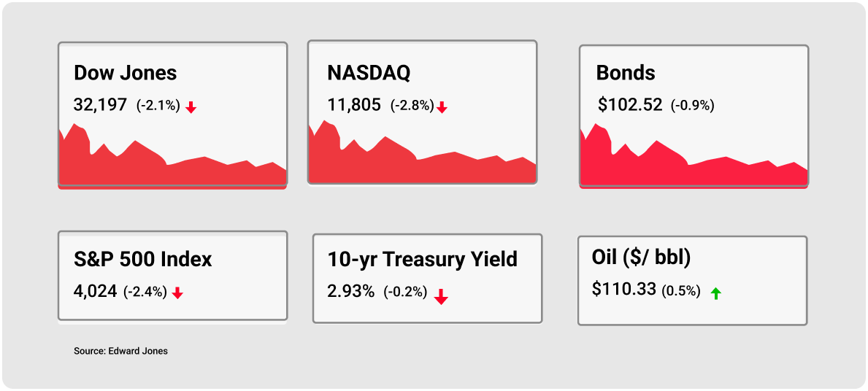
Task: Open the 10-yr Treasury Yield heading
Action: (423, 260)
